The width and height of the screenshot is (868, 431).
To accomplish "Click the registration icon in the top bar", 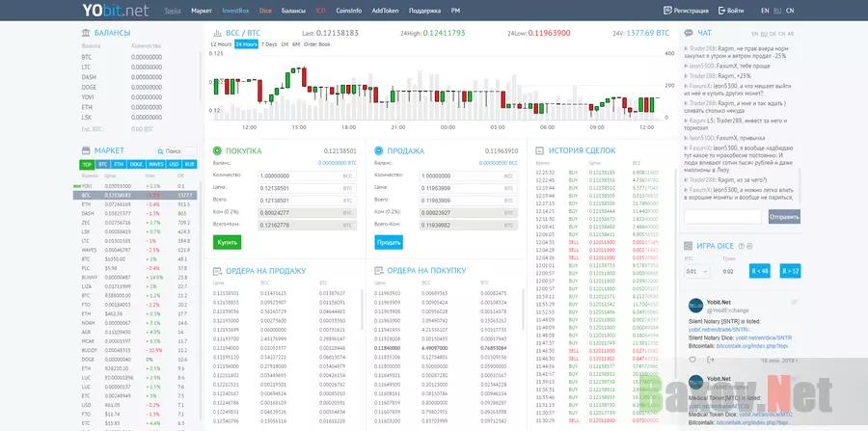I will click(x=667, y=11).
